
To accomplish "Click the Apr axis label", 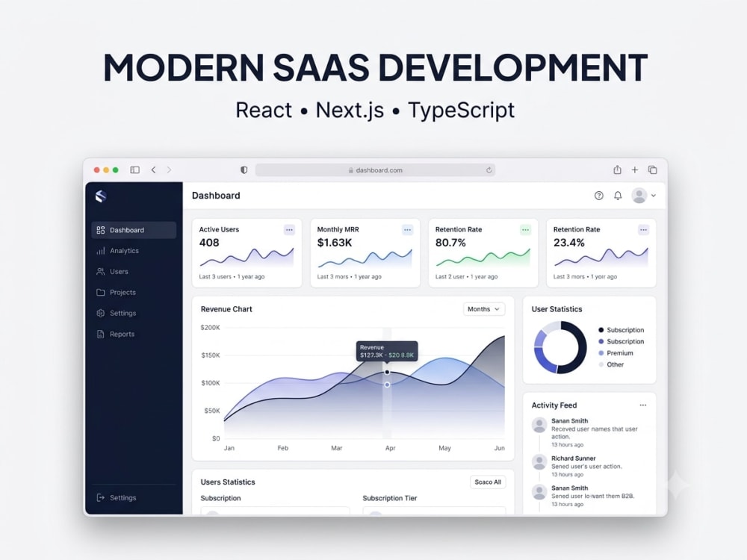I will (x=390, y=448).
